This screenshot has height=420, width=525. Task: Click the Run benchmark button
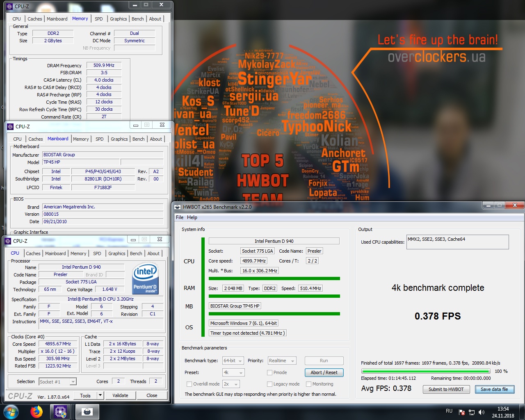(x=324, y=361)
